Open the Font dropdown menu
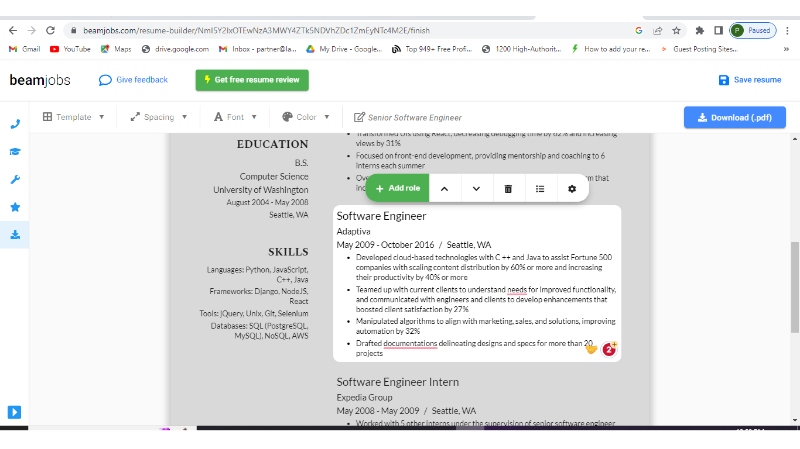Image resolution: width=800 pixels, height=449 pixels. (x=235, y=117)
